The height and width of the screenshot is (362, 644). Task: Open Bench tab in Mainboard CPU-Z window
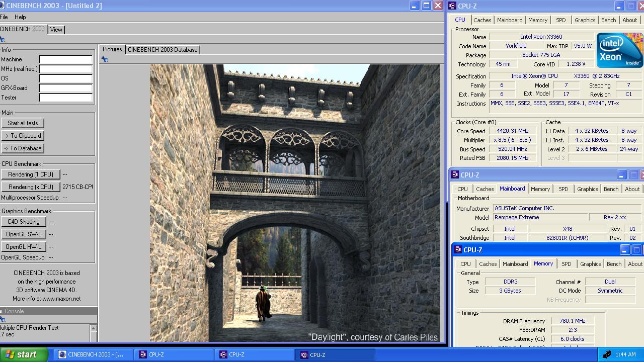pyautogui.click(x=611, y=189)
